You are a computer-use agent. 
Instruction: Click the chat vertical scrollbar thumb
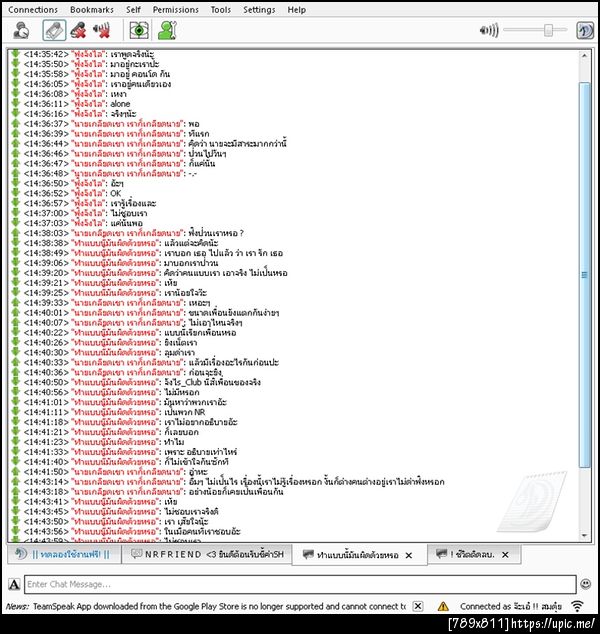584,275
